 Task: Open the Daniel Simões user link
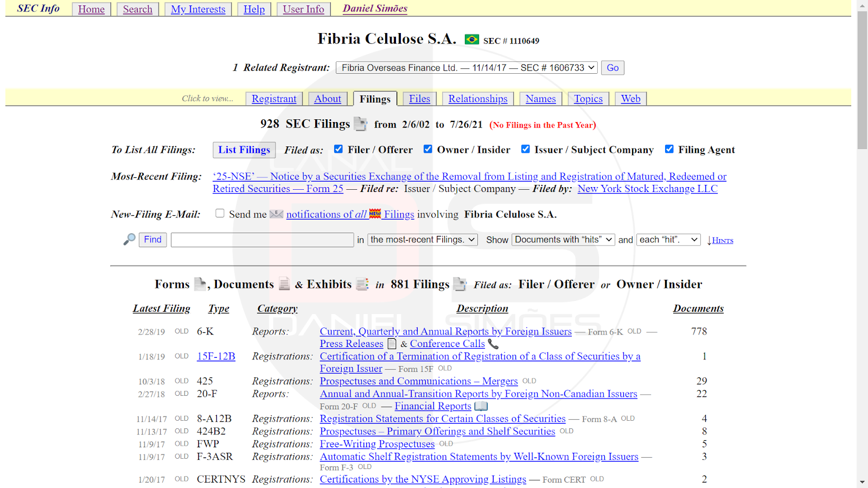click(x=375, y=9)
